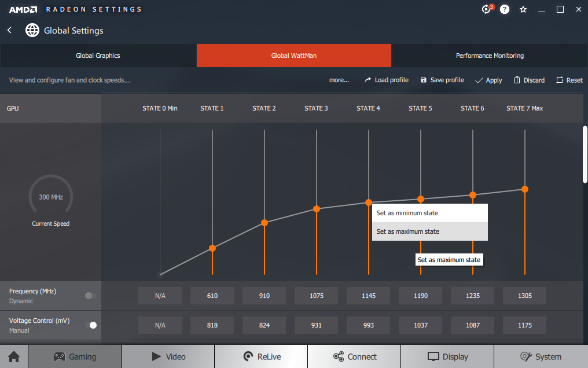The height and width of the screenshot is (368, 588).
Task: Open the help question mark icon
Action: pyautogui.click(x=505, y=9)
